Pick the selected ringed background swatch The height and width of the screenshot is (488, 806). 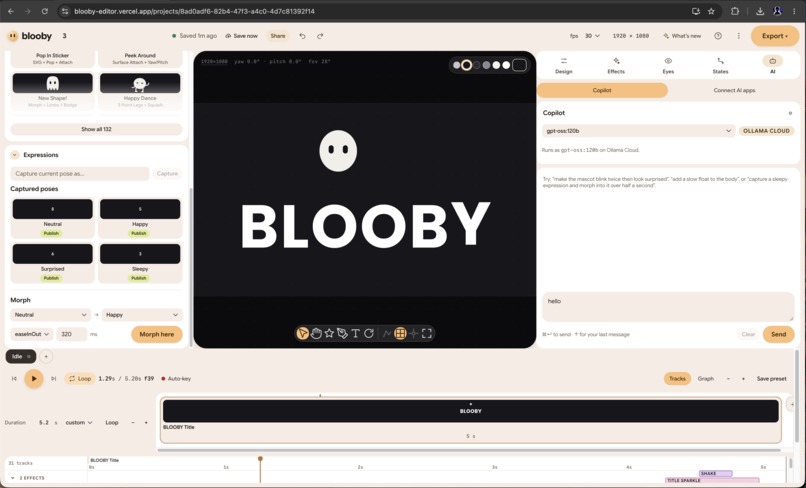466,65
